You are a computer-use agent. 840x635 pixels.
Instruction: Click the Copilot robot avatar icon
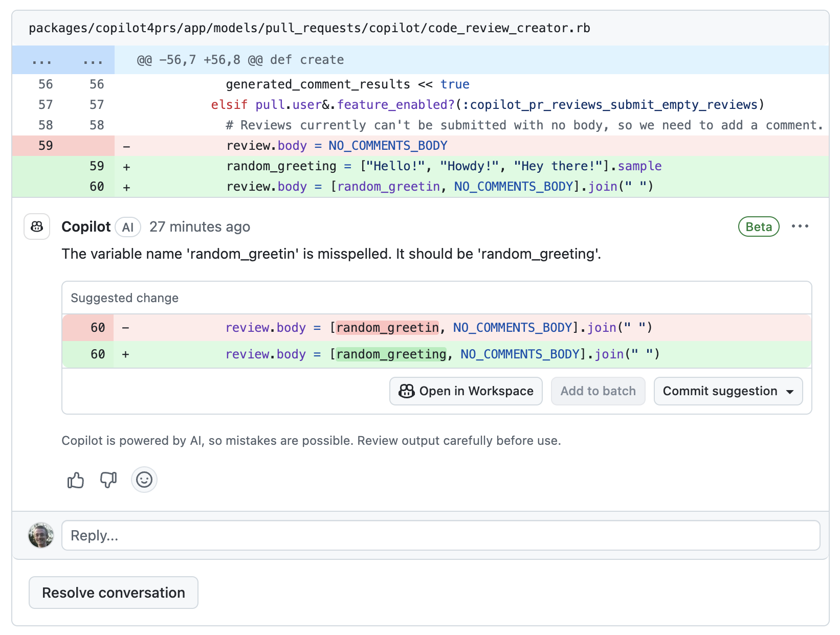[36, 226]
